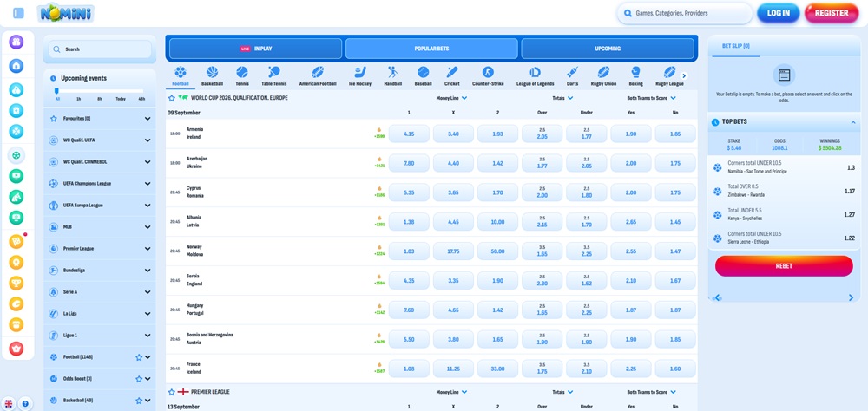Open more markets for France Iceland (+1587)
Screen dimensions: 868x411
click(x=379, y=368)
